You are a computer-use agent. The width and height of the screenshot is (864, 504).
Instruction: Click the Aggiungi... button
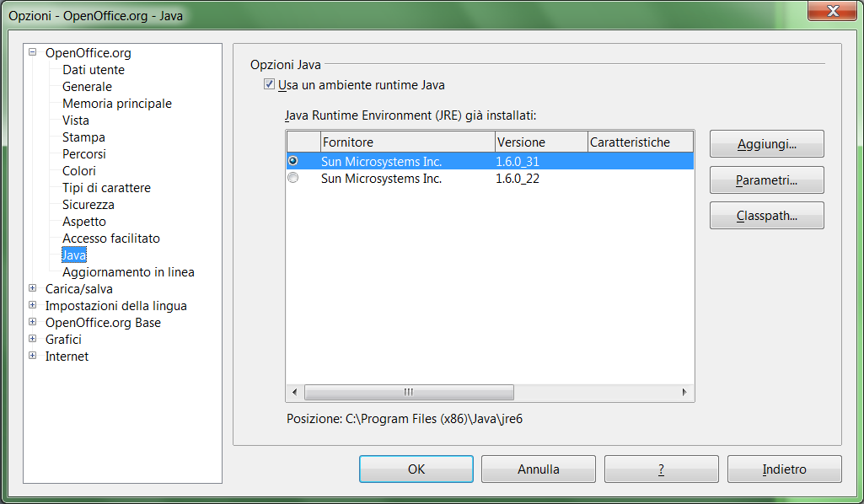coord(766,144)
